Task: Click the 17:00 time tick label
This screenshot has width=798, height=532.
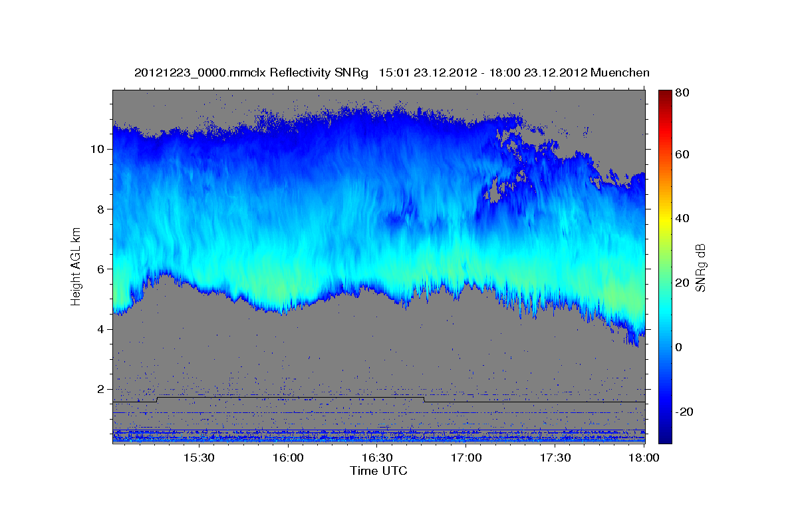Action: (466, 458)
